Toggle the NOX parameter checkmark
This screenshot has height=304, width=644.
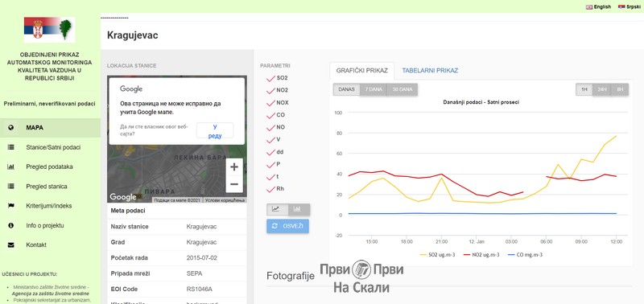pos(270,103)
